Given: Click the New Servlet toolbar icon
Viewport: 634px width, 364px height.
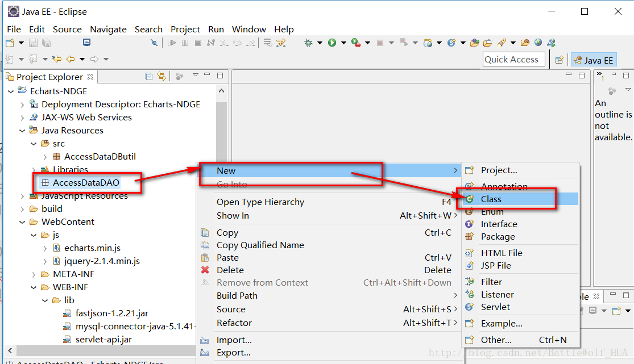Looking at the screenshot, I should point(451,43).
